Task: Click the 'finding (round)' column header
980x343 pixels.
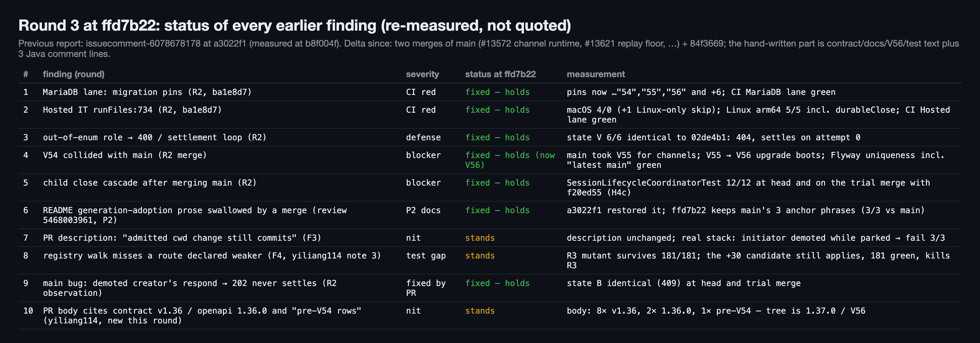Action: tap(73, 74)
